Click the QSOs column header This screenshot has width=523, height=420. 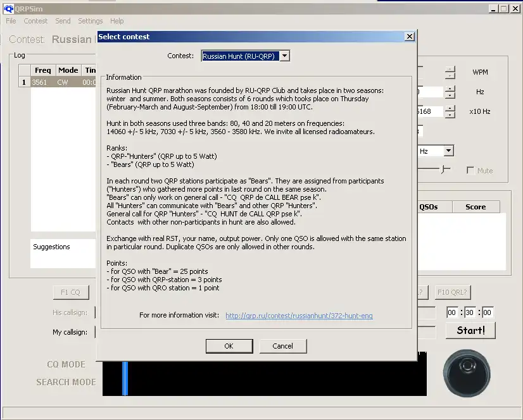tap(434, 207)
